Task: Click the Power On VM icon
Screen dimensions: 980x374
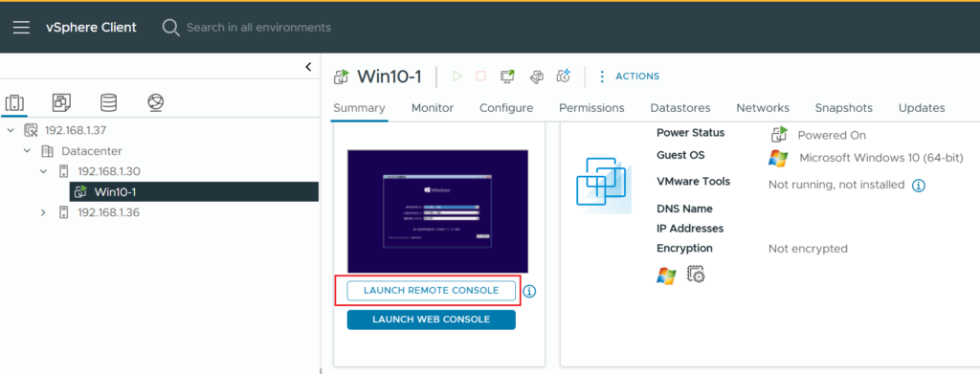Action: 457,77
